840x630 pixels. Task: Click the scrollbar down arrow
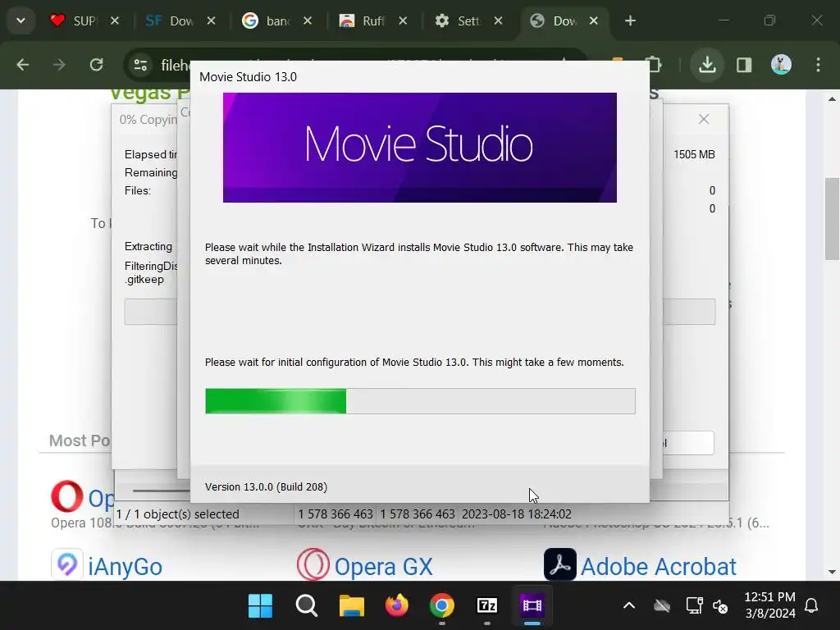pyautogui.click(x=832, y=572)
